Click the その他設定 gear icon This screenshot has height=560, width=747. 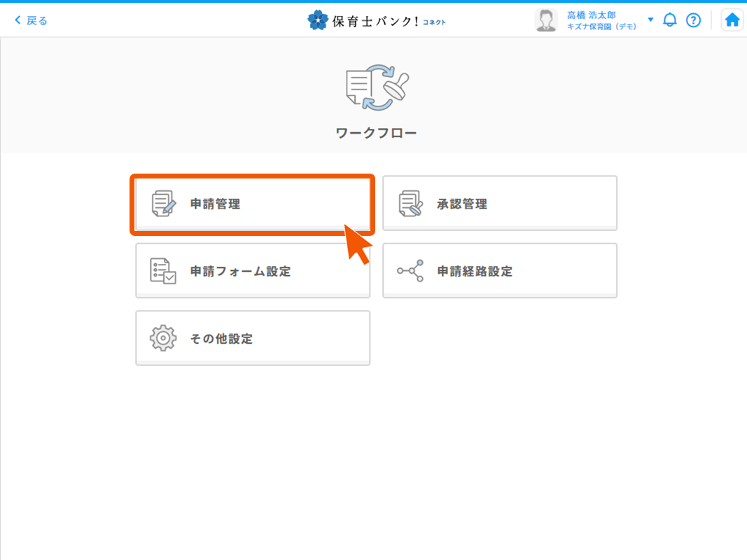(163, 338)
